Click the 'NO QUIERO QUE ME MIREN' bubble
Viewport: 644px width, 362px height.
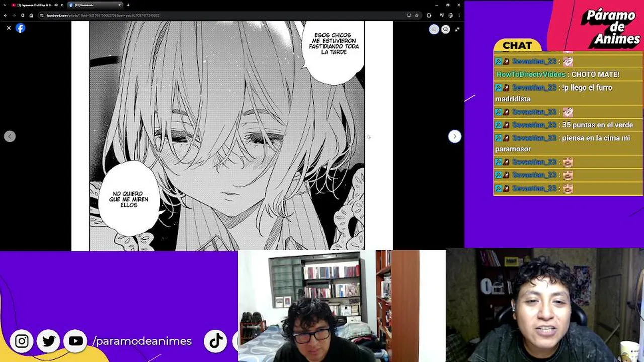[x=128, y=199]
